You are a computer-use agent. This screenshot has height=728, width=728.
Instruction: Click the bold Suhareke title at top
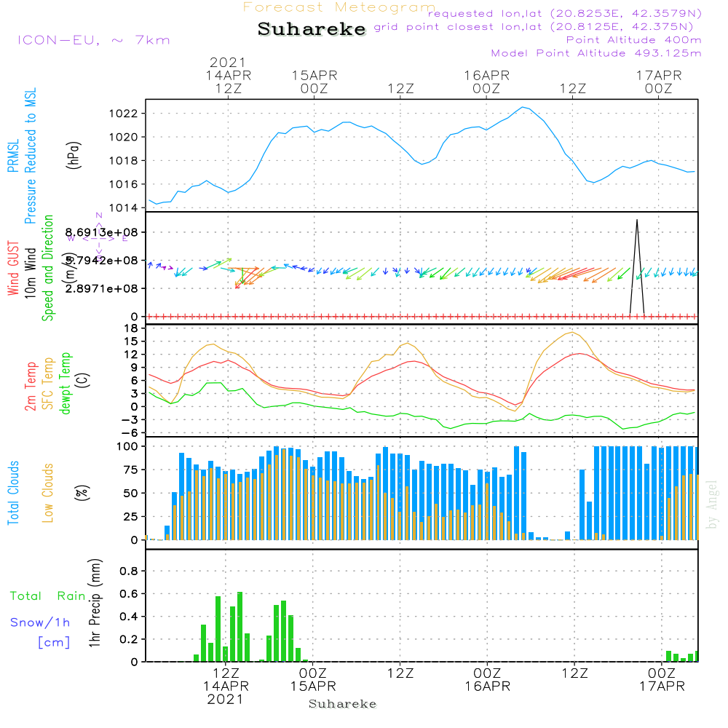coord(312,30)
